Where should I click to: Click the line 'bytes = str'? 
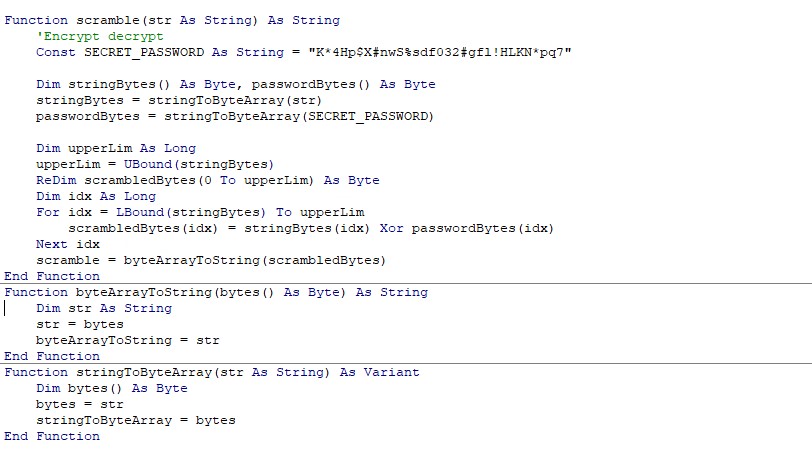(80, 404)
